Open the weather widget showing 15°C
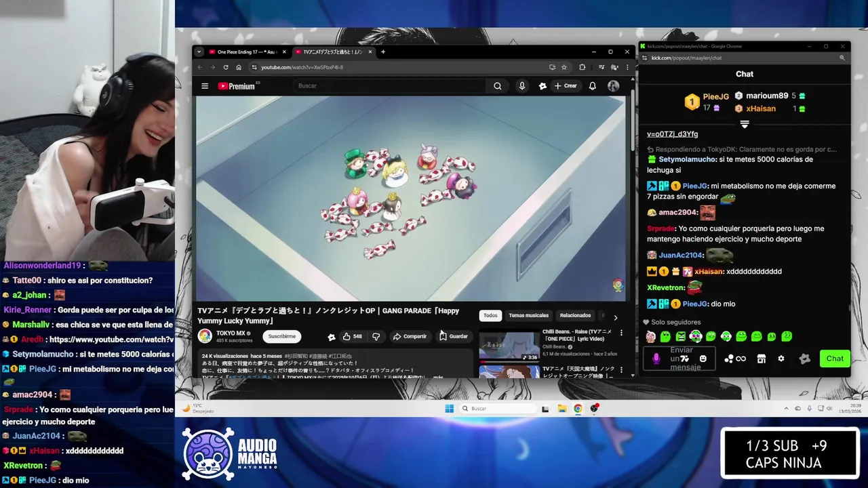The width and height of the screenshot is (868, 488). coord(198,408)
